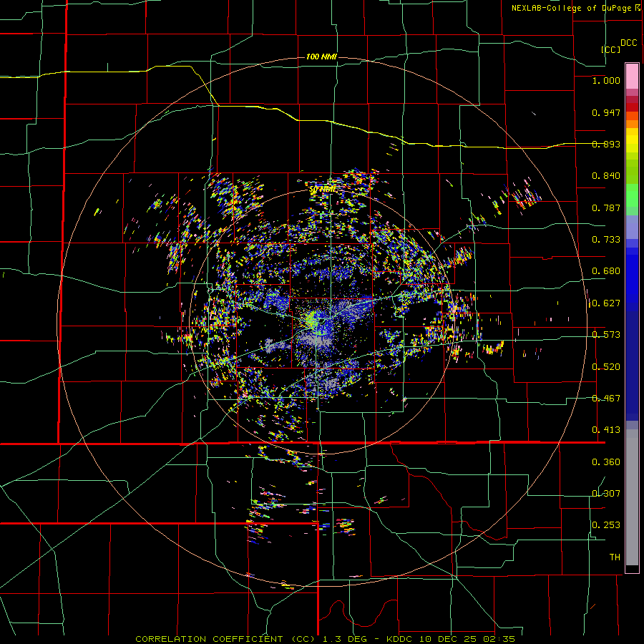
Task: Click the [CC] legend title
Action: click(x=610, y=49)
